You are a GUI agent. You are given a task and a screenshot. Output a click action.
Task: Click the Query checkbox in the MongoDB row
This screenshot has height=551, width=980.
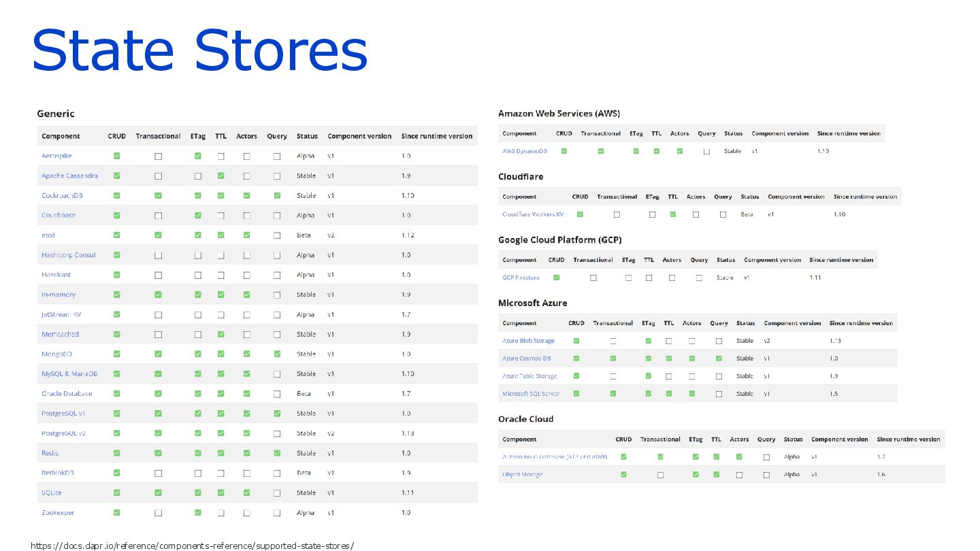pos(277,354)
